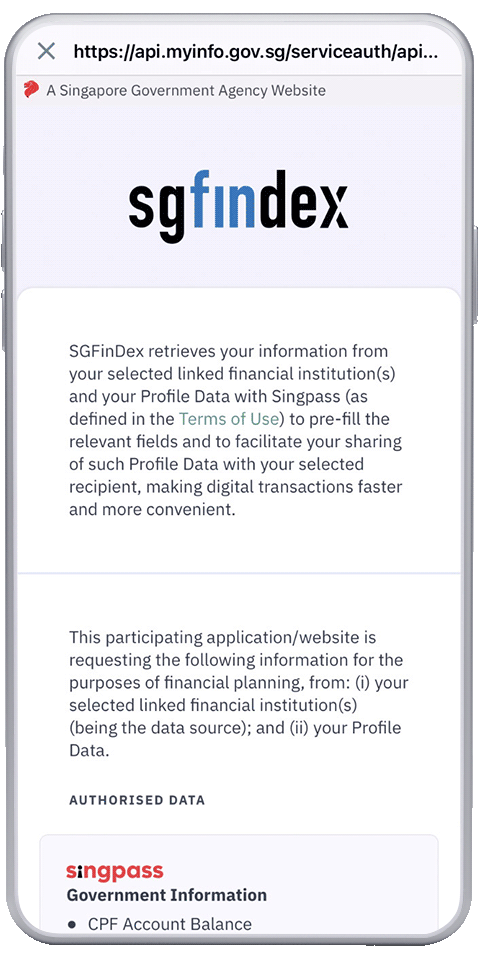
Task: Tap the 'This participating application/website' paragraph
Action: [238, 694]
